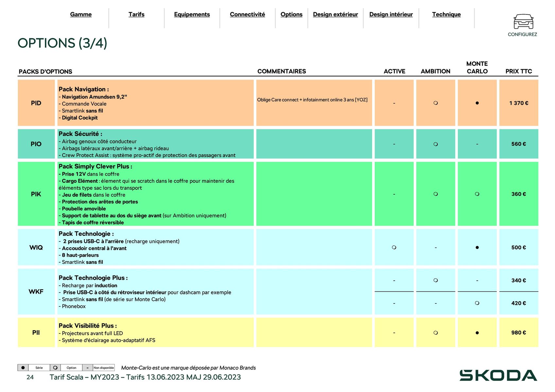Click the 980 € price

[519, 333]
